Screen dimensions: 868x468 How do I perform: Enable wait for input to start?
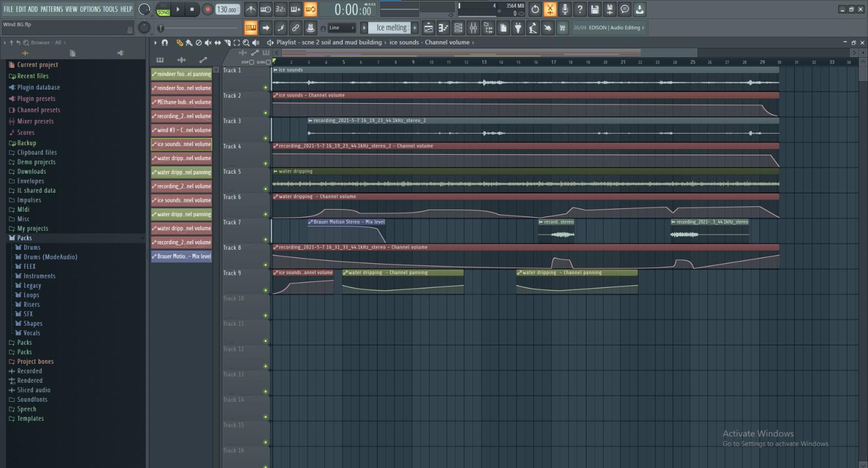(266, 9)
